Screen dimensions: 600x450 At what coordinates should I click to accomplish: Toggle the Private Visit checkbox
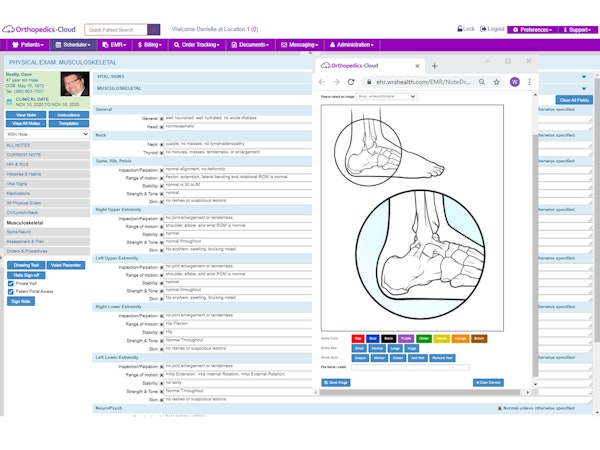pos(11,284)
